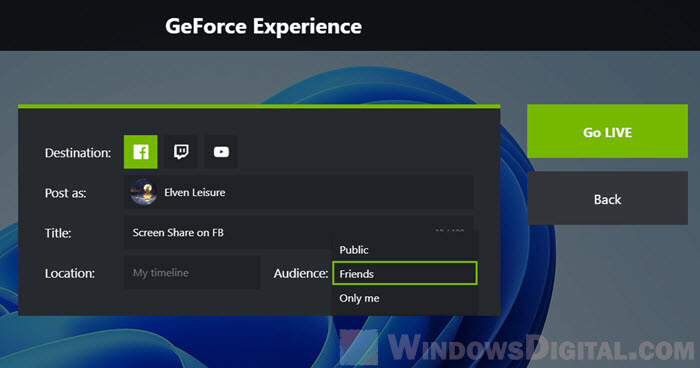Select Public audience option
The width and height of the screenshot is (700, 368).
coord(405,250)
